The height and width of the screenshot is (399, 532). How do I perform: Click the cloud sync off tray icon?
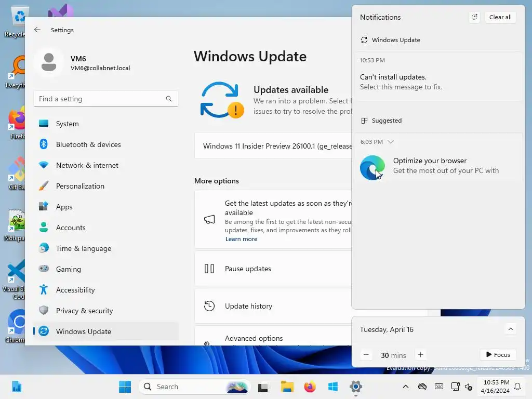tap(422, 387)
